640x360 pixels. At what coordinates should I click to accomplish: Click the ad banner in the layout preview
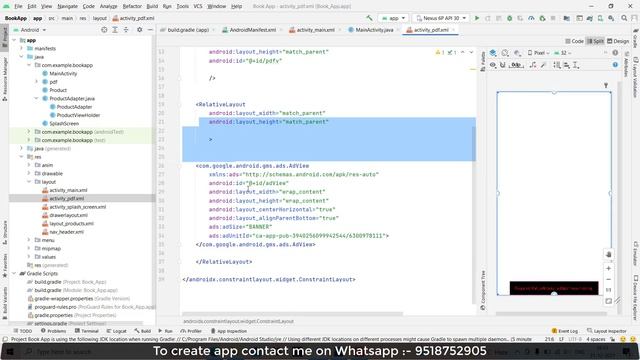tap(554, 288)
